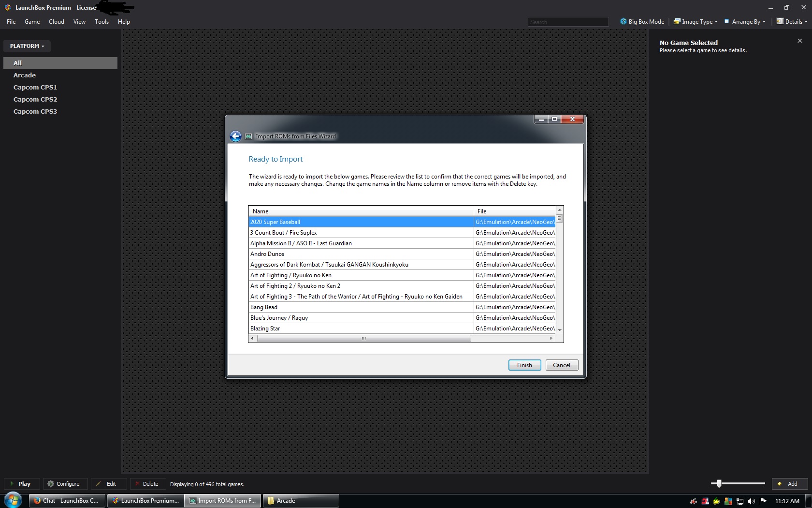Viewport: 812px width, 508px height.
Task: Open the View menu
Action: point(79,22)
